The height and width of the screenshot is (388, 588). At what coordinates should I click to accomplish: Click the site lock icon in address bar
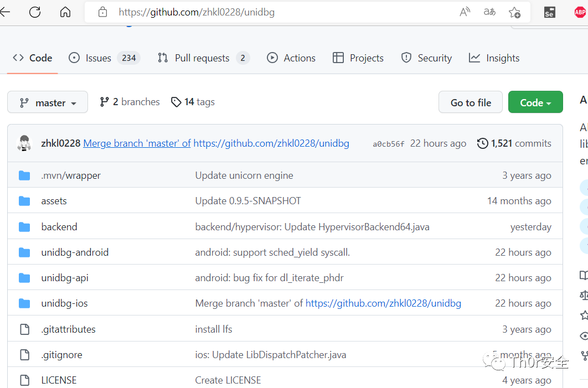pos(102,12)
